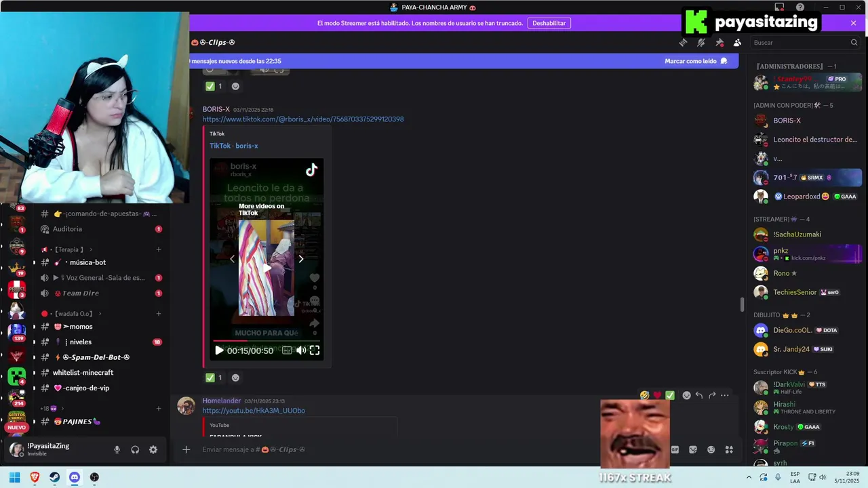This screenshot has width=868, height=488.
Task: Click checkmark reaction under TikTok embed
Action: coord(214,378)
